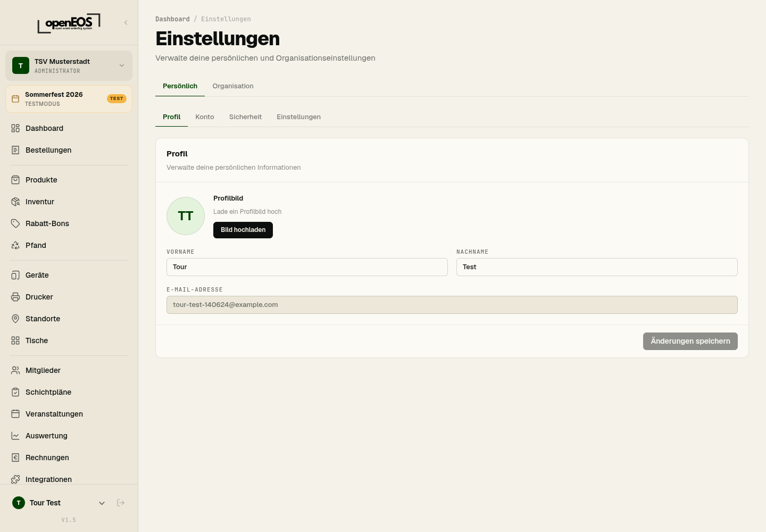The height and width of the screenshot is (532, 766).
Task: Open the Sicherheit sub-tab
Action: pos(245,117)
